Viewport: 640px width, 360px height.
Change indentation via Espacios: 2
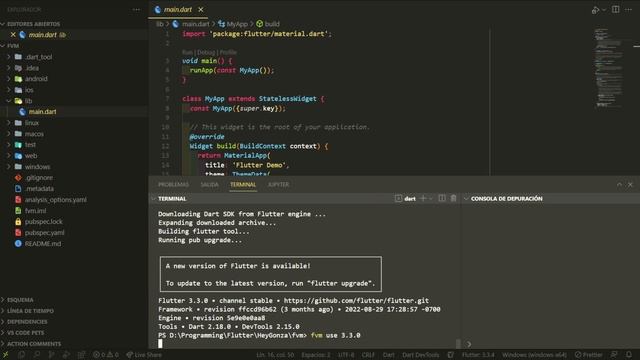pos(316,355)
